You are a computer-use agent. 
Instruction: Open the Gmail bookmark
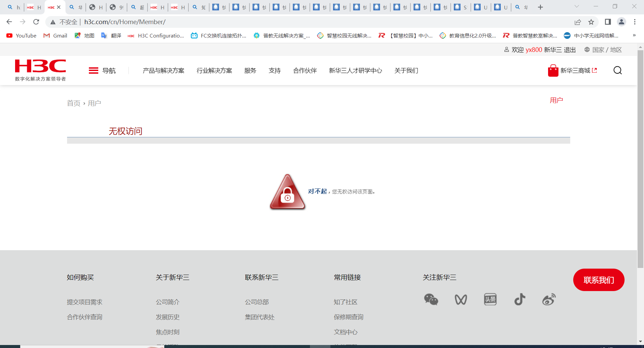(55, 36)
